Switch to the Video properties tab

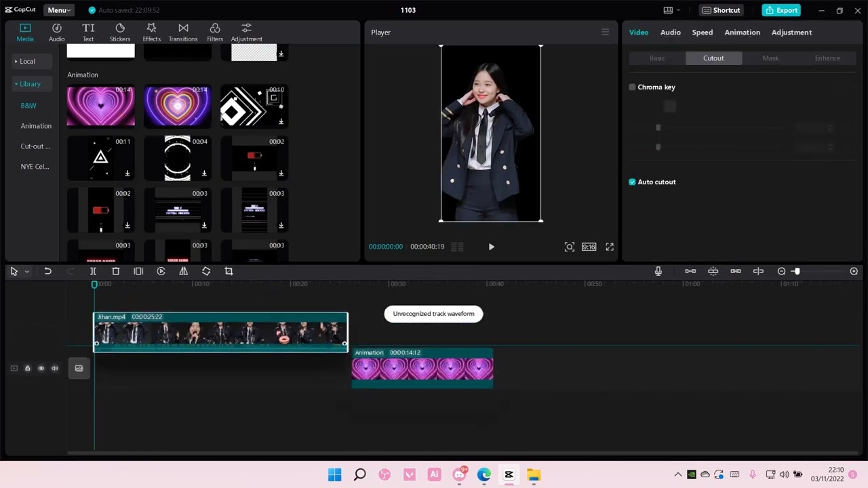(x=638, y=32)
